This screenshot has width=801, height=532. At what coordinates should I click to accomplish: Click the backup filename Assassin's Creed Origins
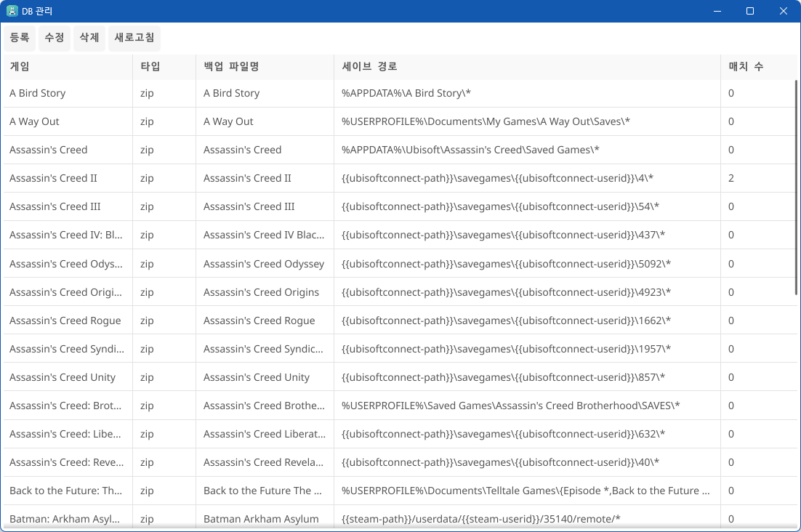tap(261, 292)
